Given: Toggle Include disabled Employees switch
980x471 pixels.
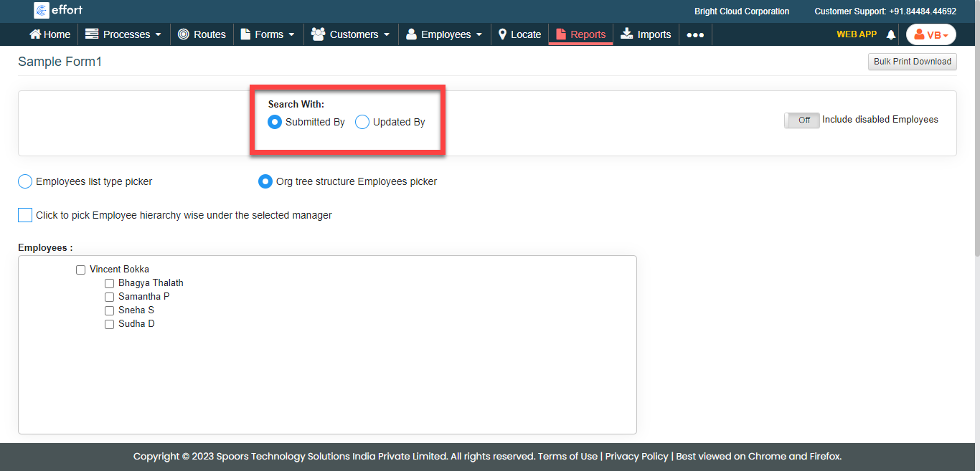Looking at the screenshot, I should (801, 120).
